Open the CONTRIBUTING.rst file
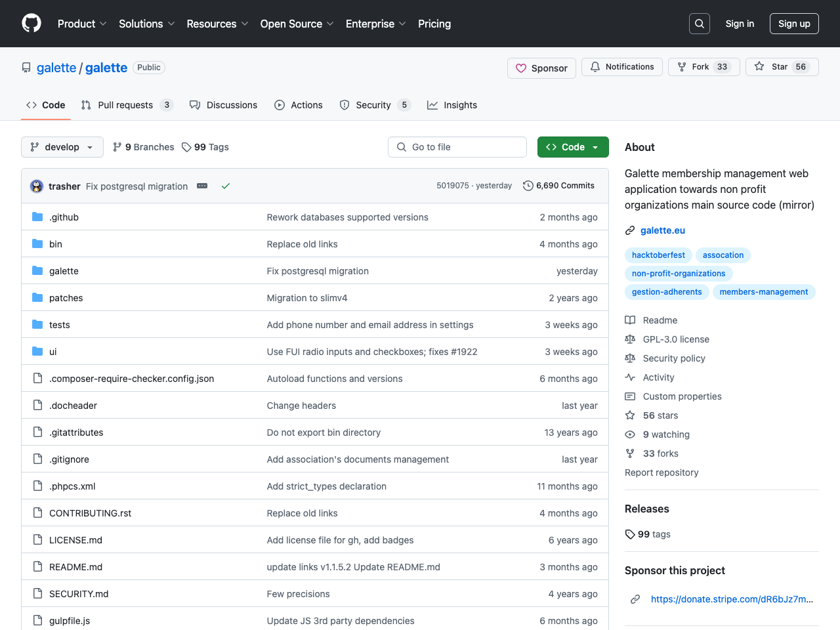This screenshot has height=630, width=840. [x=90, y=513]
